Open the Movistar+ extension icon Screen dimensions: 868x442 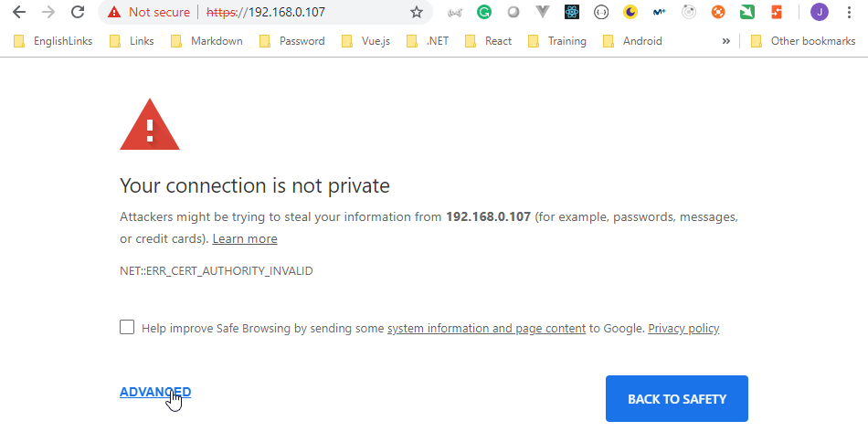(x=660, y=12)
